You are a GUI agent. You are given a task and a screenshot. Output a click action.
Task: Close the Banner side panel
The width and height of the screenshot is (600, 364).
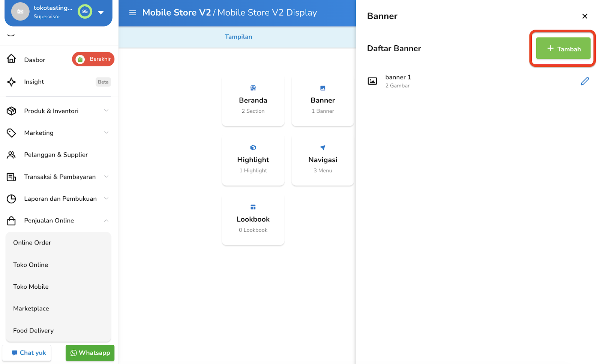(x=585, y=16)
